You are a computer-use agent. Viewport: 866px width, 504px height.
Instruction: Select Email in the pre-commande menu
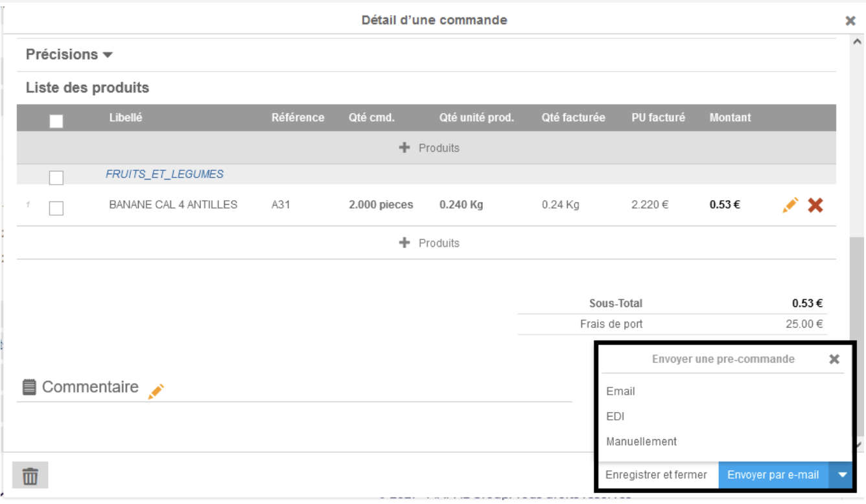tap(620, 391)
